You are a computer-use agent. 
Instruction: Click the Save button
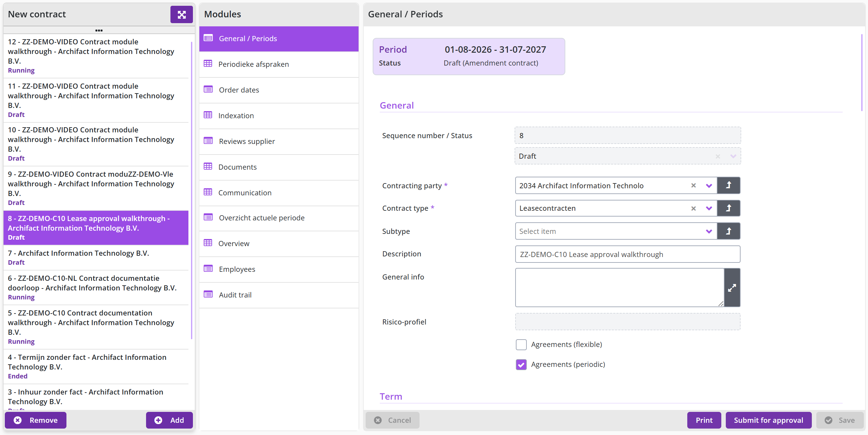tap(840, 420)
